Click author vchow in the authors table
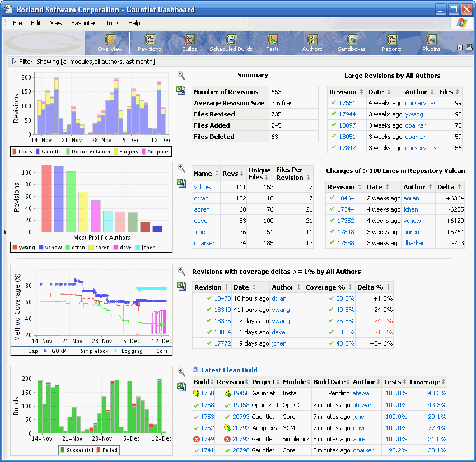This screenshot has width=476, height=462. point(203,187)
